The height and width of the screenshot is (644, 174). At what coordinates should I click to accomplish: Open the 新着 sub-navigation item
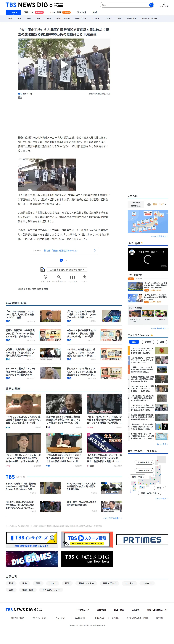pyautogui.click(x=10, y=19)
